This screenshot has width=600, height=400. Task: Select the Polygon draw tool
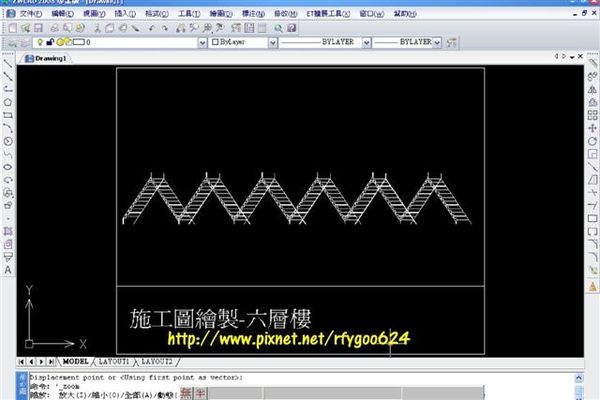8,102
